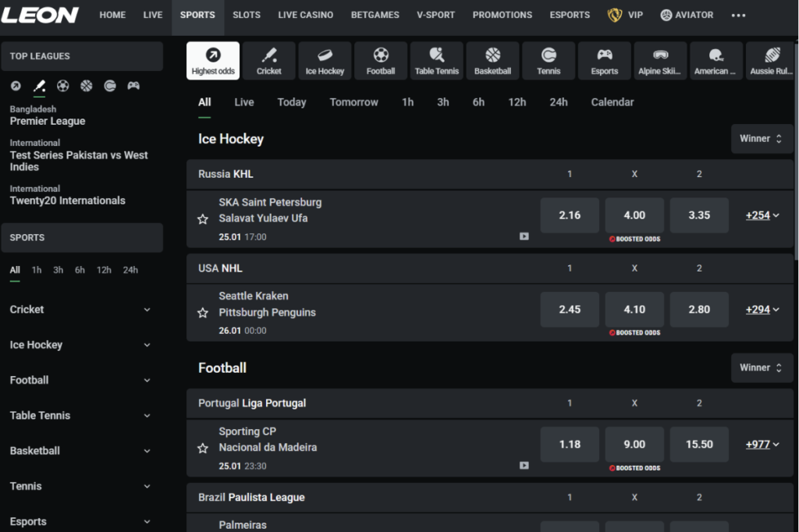Open the American football helmet tile

coord(716,61)
